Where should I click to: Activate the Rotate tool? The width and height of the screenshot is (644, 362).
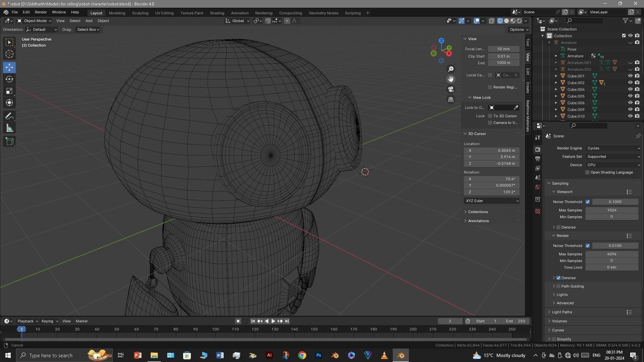click(9, 79)
